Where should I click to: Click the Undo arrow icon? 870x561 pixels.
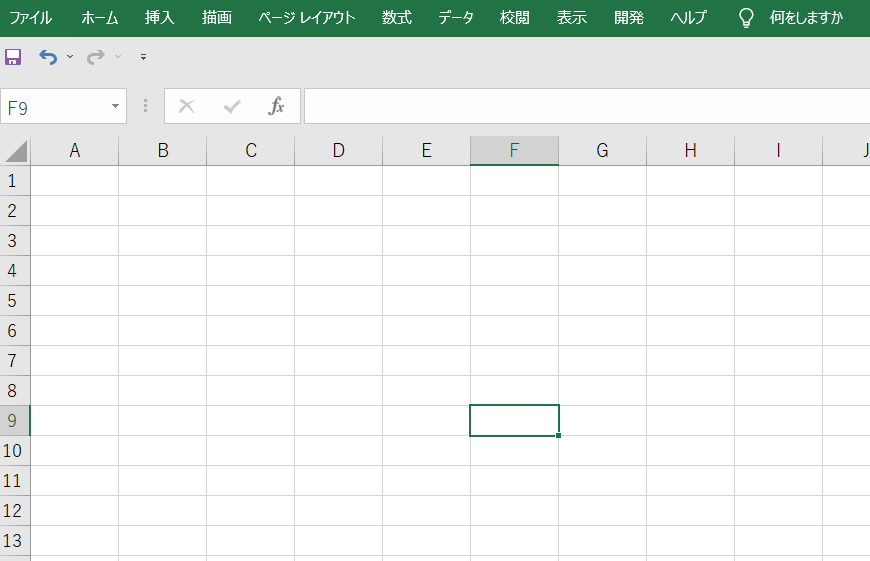pos(48,57)
